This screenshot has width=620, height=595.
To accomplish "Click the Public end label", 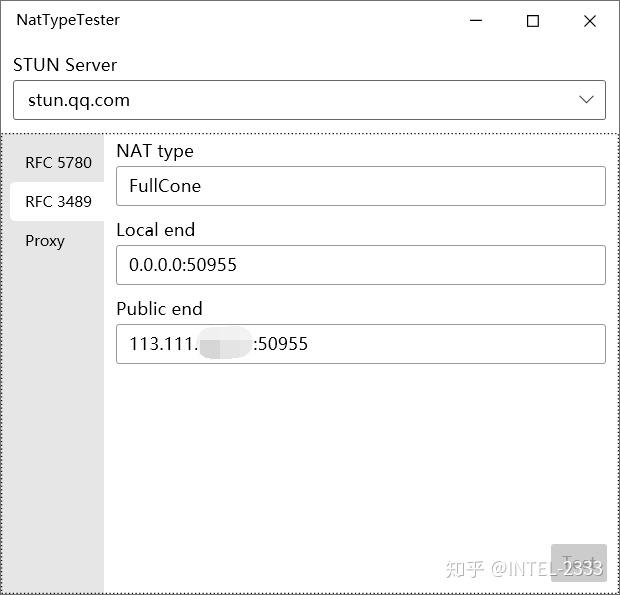I will (159, 309).
